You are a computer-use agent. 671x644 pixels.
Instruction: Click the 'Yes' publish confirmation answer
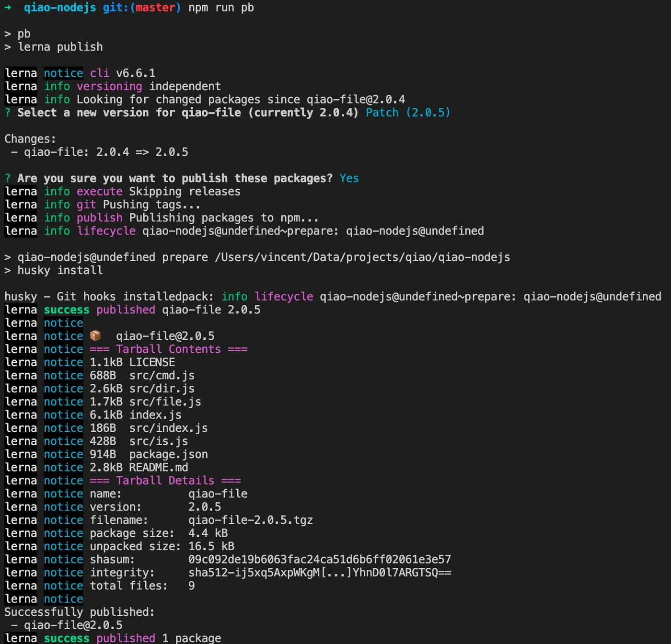(x=349, y=178)
